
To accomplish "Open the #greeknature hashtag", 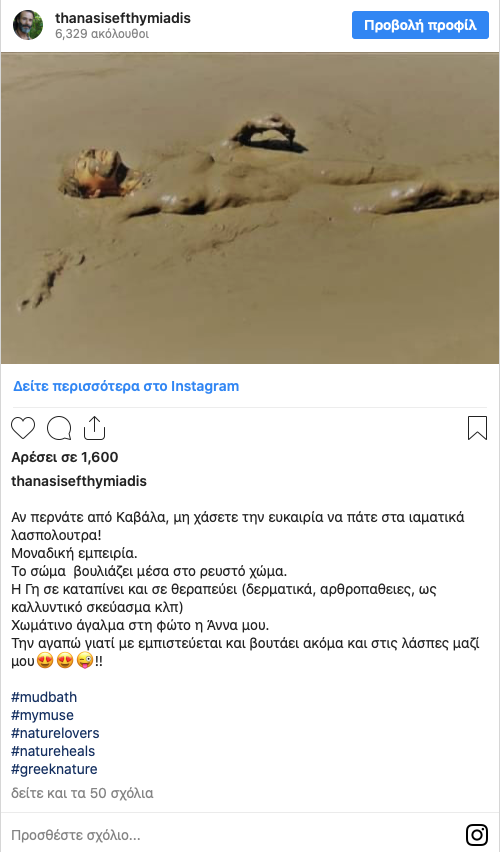I will click(x=54, y=769).
